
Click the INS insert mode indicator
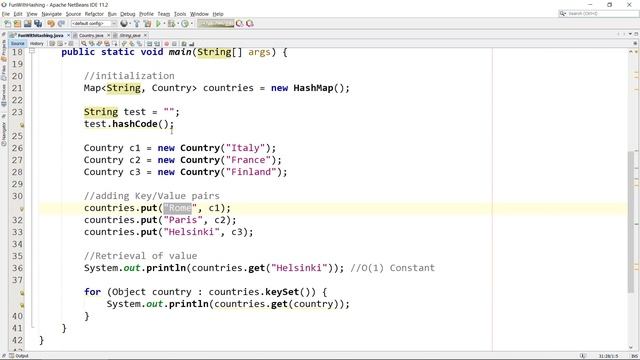coord(634,356)
